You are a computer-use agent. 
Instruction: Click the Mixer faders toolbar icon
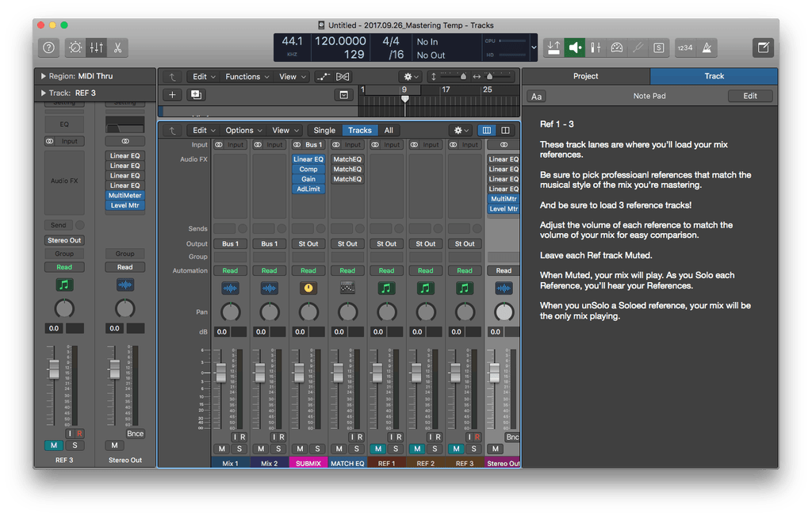click(x=97, y=48)
